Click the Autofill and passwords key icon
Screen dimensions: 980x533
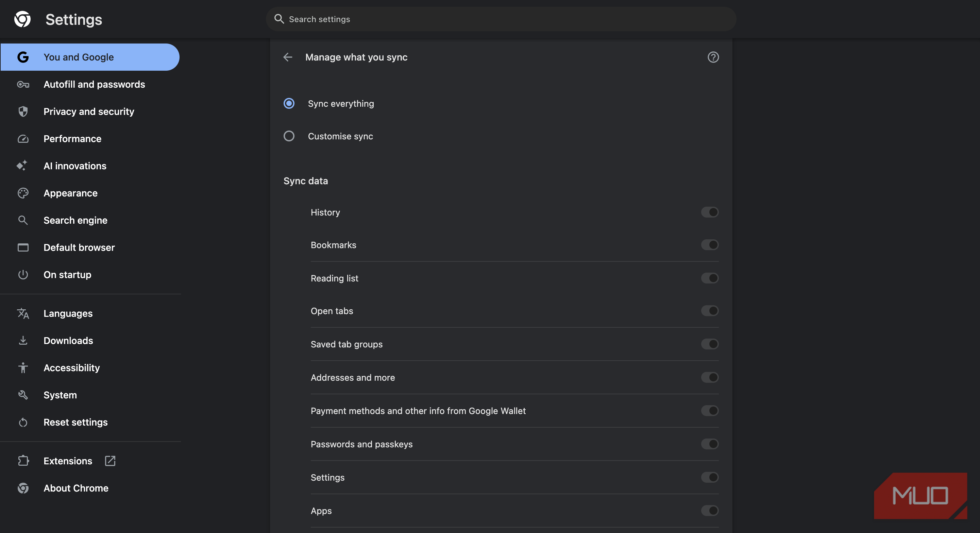tap(22, 84)
